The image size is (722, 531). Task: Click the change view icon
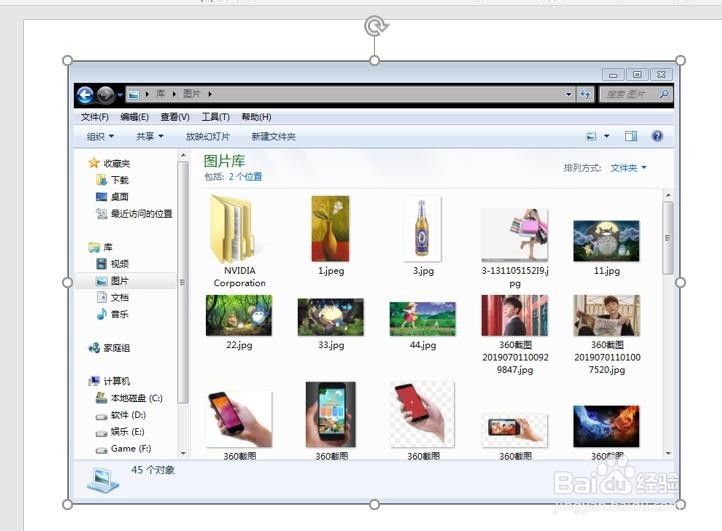click(591, 136)
